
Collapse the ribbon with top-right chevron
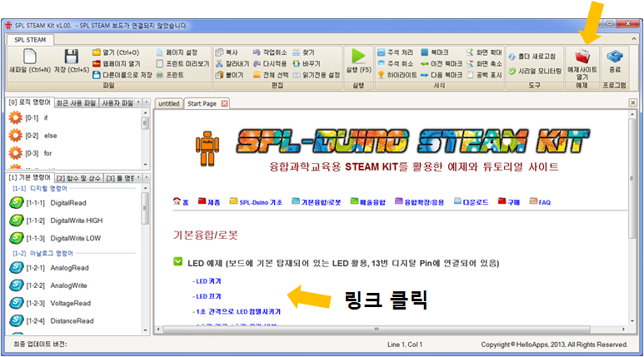point(634,39)
